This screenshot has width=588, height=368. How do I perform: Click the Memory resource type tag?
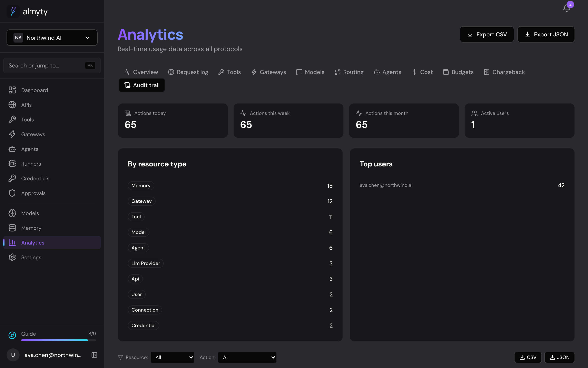tap(141, 186)
